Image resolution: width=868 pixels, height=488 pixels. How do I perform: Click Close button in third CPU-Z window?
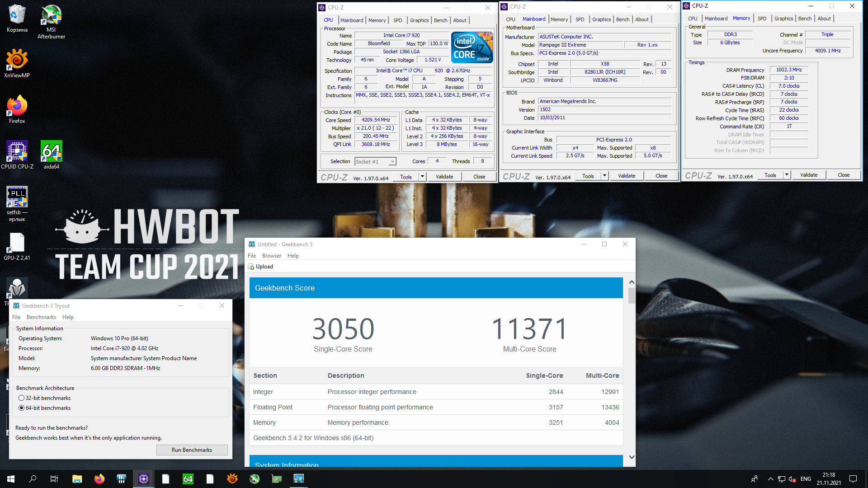tap(844, 175)
